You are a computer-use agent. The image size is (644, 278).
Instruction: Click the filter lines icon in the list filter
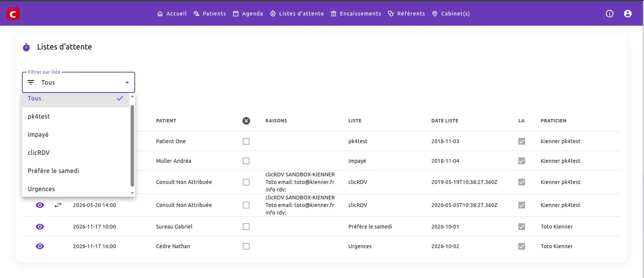[31, 82]
